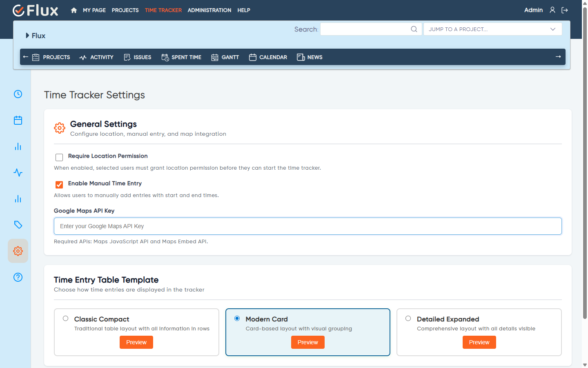Open the clock timer icon in sidebar

18,94
